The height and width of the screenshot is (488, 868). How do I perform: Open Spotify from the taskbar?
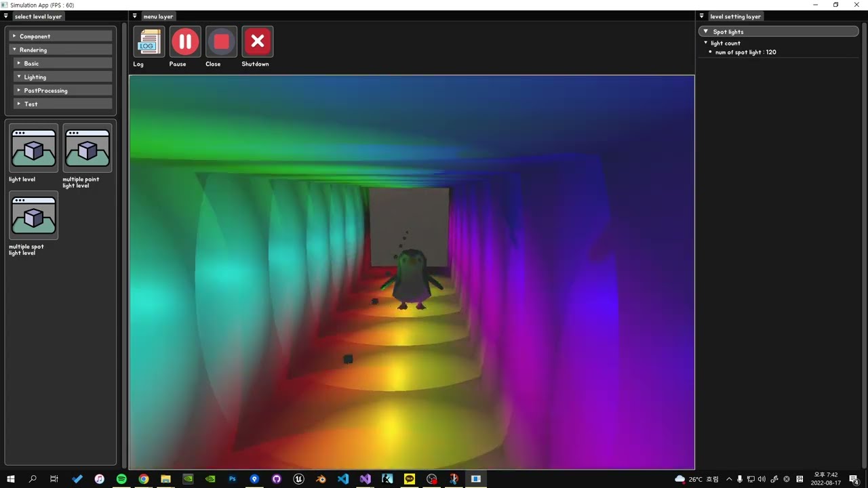[121, 479]
